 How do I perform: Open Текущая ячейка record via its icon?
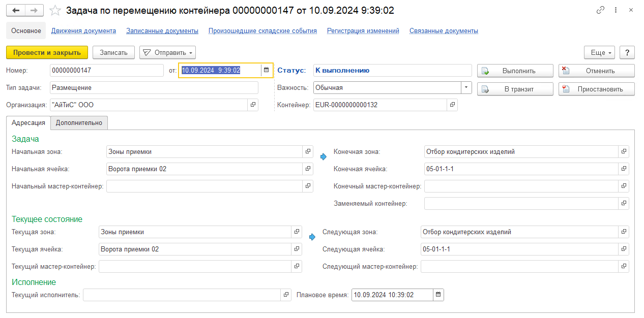[x=297, y=249]
